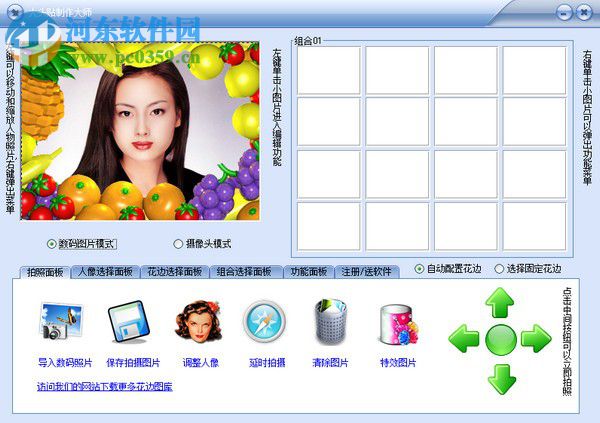
Task: Close the sticker maker window
Action: (584, 13)
